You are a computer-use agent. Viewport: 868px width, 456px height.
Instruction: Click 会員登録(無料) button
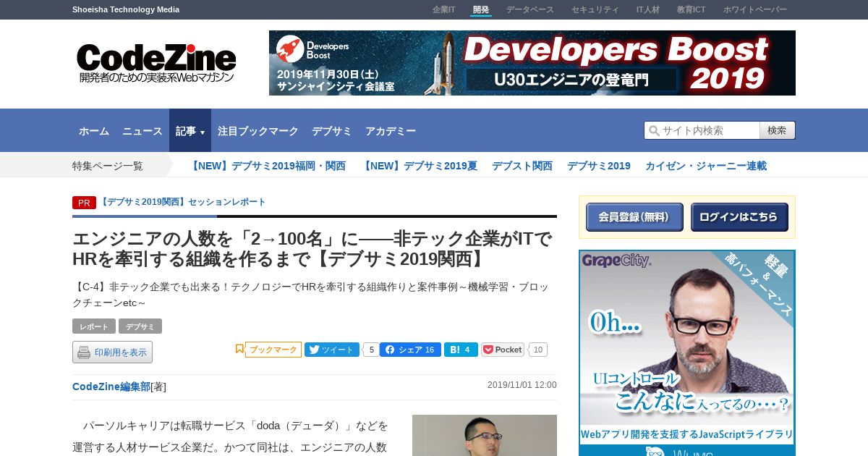coord(634,217)
